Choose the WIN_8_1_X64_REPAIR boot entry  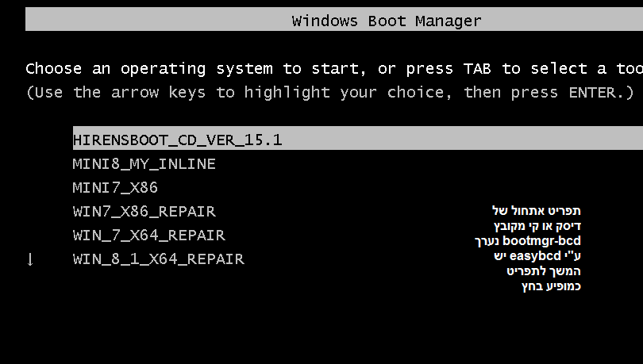point(158,259)
